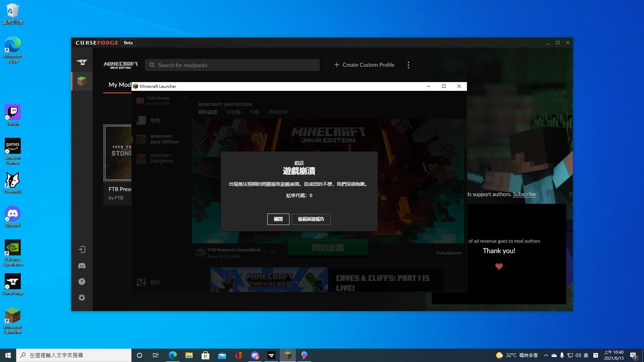Screen dimensions: 644x362
Task: Click Create Custom Profile button
Action: [x=364, y=65]
